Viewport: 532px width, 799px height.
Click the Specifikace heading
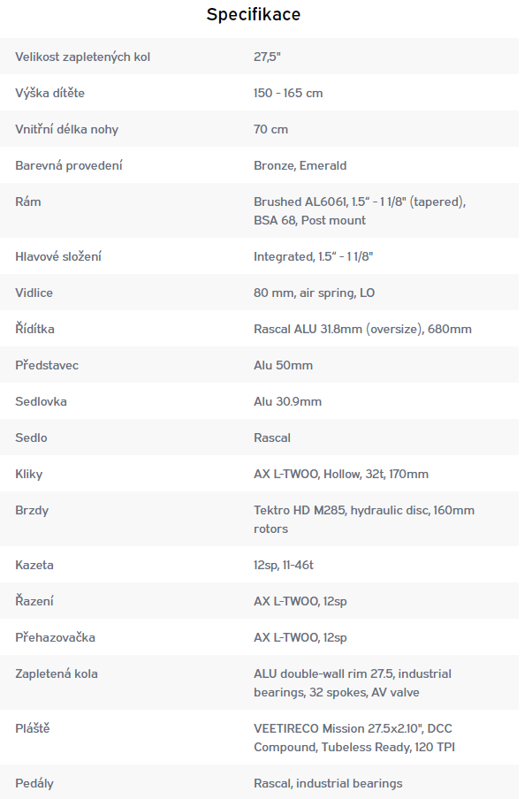254,14
